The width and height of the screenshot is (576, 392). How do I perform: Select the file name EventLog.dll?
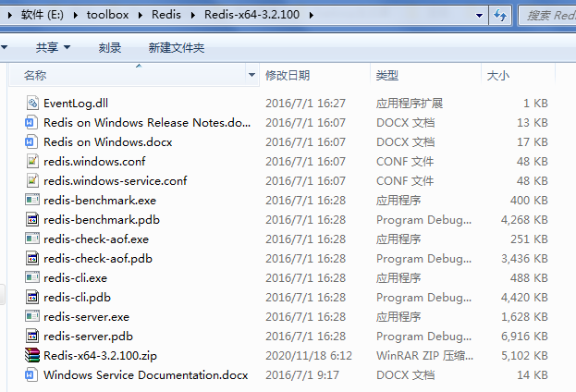click(x=76, y=104)
